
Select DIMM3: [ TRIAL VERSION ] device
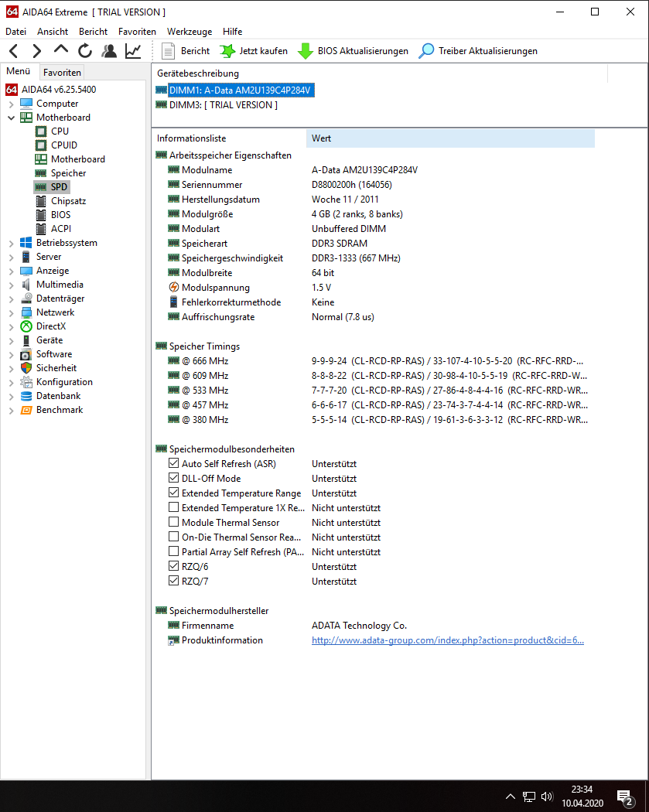[x=217, y=105]
